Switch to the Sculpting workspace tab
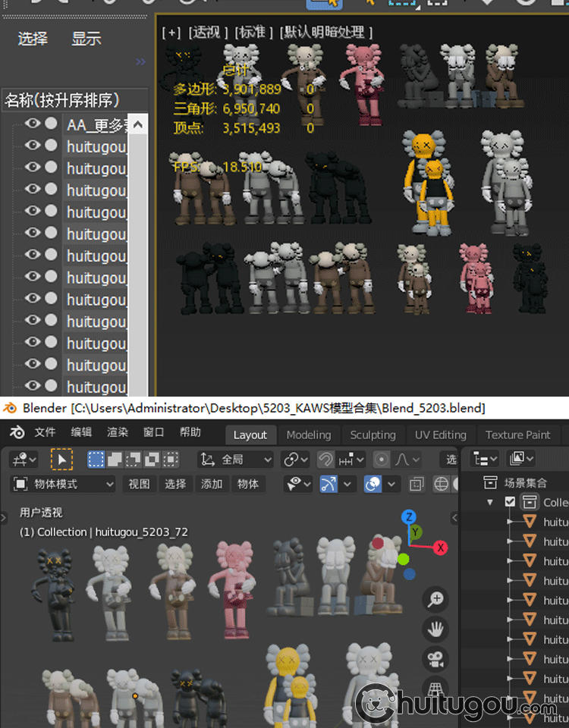Image resolution: width=569 pixels, height=728 pixels. 373,435
